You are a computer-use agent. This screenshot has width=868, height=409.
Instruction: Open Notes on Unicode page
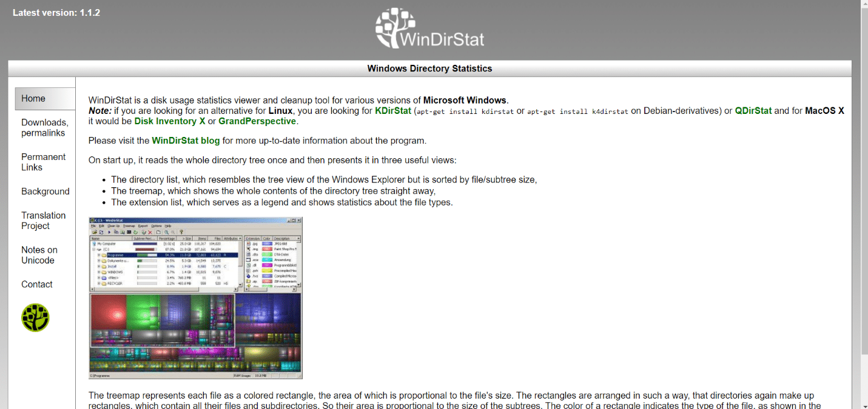(39, 255)
